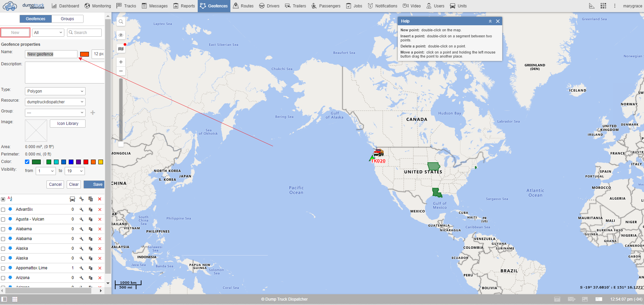Click the eye visibility icon on the map
This screenshot has width=644, height=305.
point(121,35)
